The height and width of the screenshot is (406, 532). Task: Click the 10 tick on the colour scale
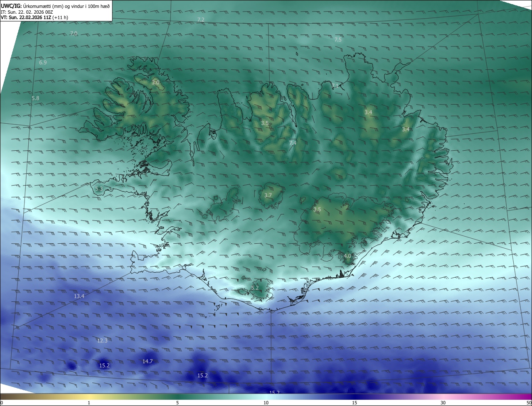pyautogui.click(x=266, y=403)
